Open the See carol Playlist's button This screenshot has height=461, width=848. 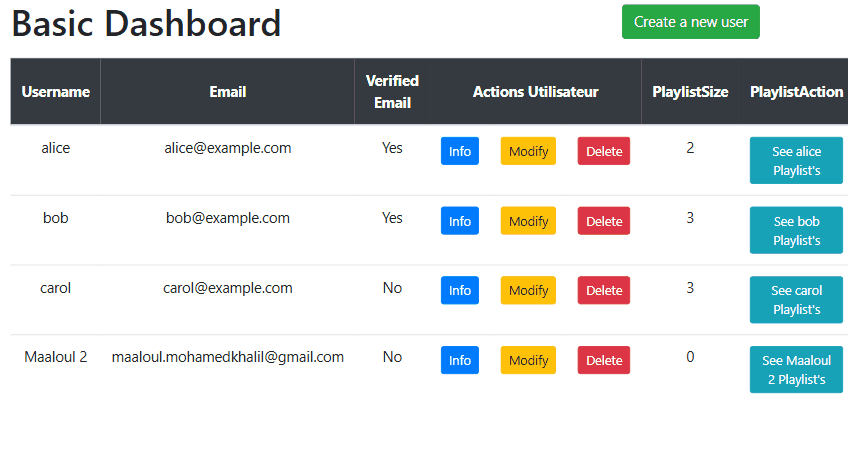pyautogui.click(x=796, y=300)
